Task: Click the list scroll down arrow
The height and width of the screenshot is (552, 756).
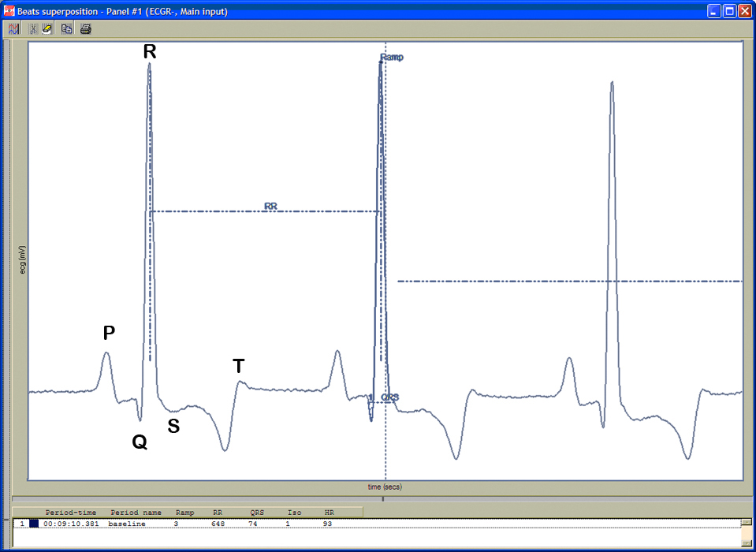Action: point(745,543)
